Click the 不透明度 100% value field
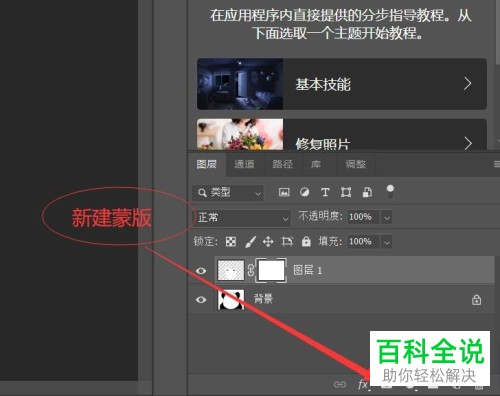Image resolution: width=500 pixels, height=396 pixels. 363,217
